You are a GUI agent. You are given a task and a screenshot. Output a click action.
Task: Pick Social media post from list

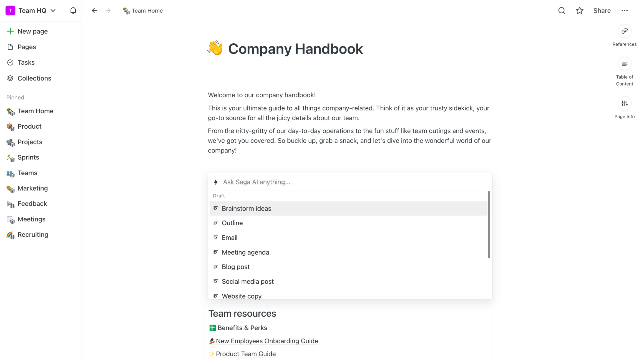[248, 282]
